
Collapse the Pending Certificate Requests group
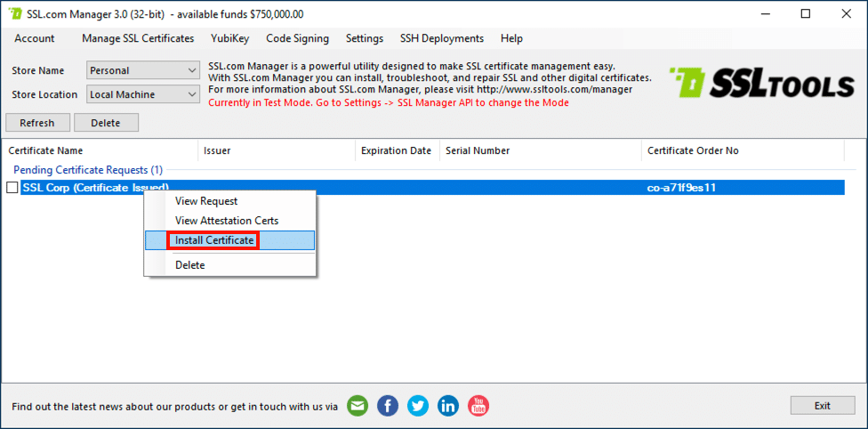tap(87, 169)
